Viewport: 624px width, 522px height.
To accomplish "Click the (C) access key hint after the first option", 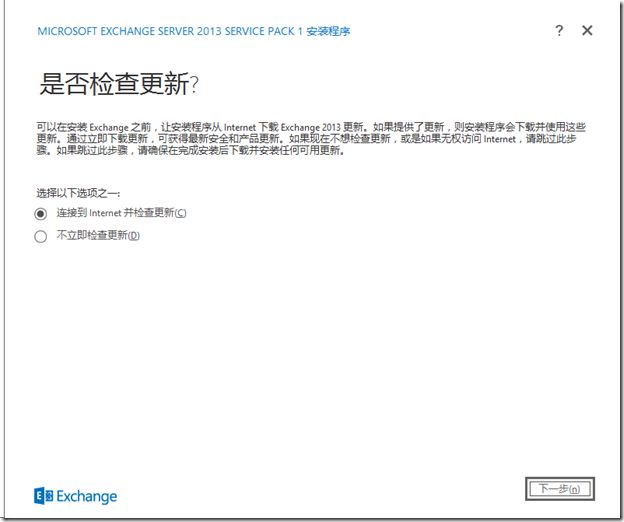I will tap(180, 213).
